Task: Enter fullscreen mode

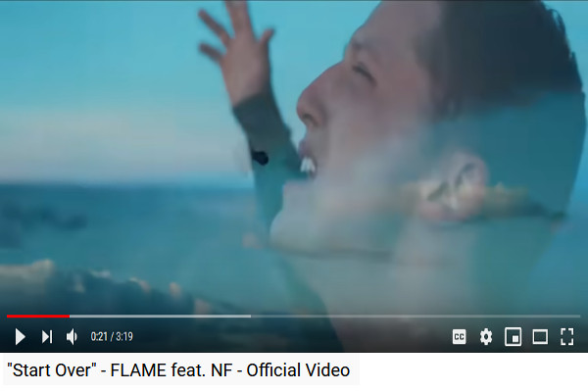Action: point(567,336)
